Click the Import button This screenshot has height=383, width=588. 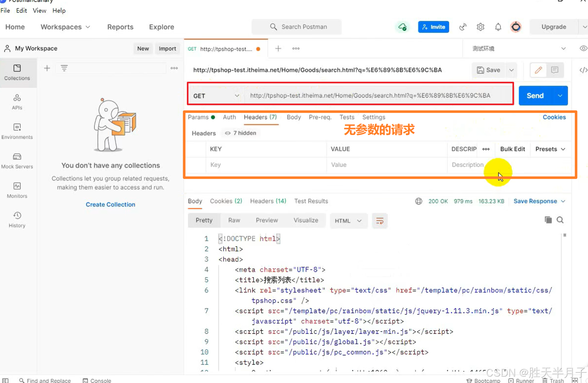tap(167, 48)
